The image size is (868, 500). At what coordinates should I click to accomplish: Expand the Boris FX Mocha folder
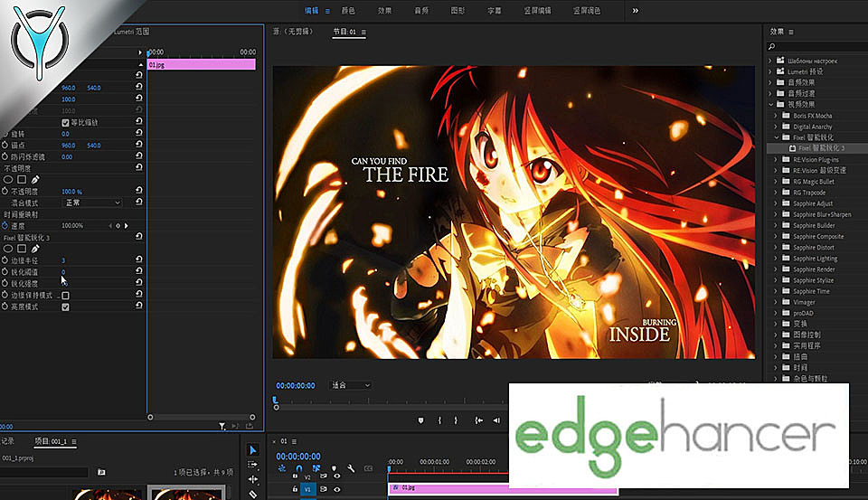[776, 115]
